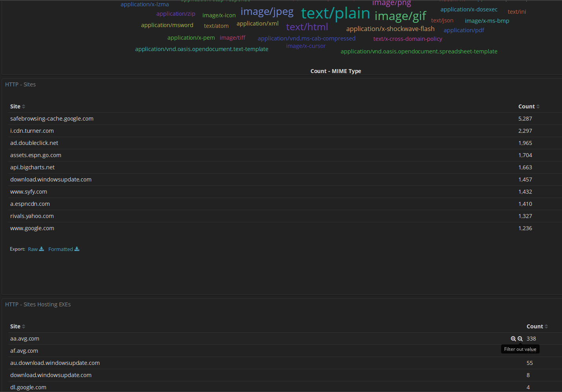
Task: Click the 5,287 count value
Action: tap(525, 118)
